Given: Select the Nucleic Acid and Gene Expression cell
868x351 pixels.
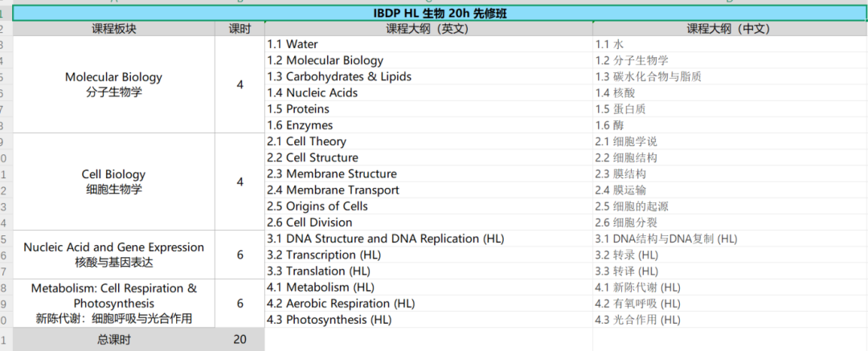Looking at the screenshot, I should coord(113,255).
